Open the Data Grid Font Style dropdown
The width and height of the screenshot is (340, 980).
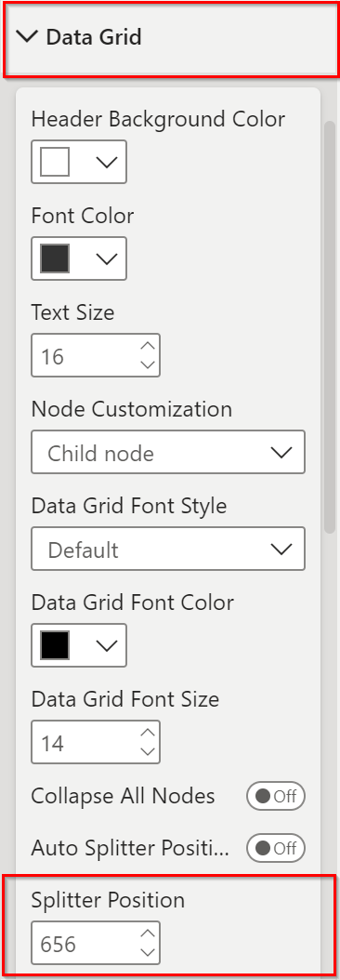[168, 549]
